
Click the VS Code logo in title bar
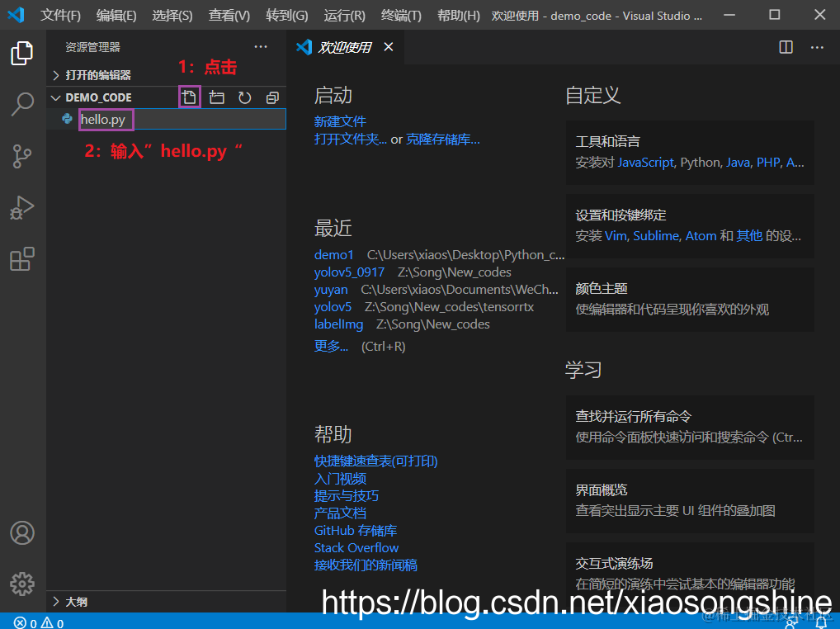click(16, 15)
